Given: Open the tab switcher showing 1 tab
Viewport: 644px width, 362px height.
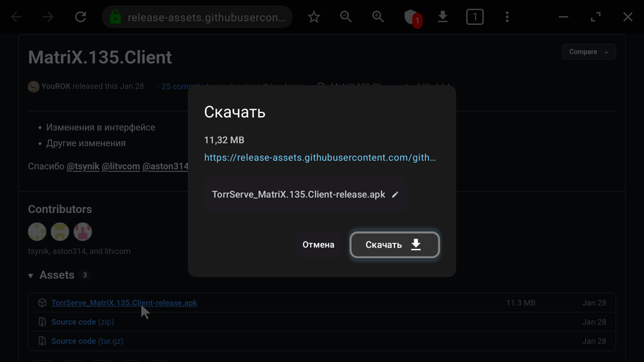Looking at the screenshot, I should [475, 17].
